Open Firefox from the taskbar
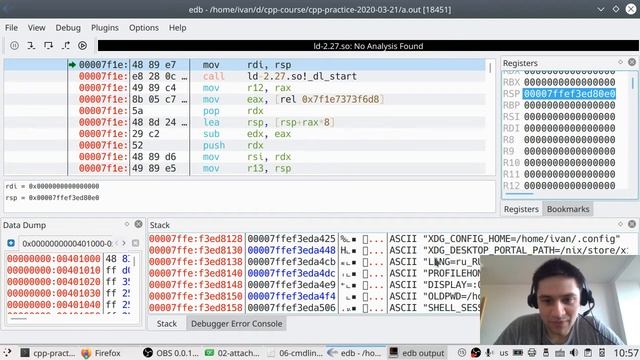The image size is (640, 360). (101, 353)
